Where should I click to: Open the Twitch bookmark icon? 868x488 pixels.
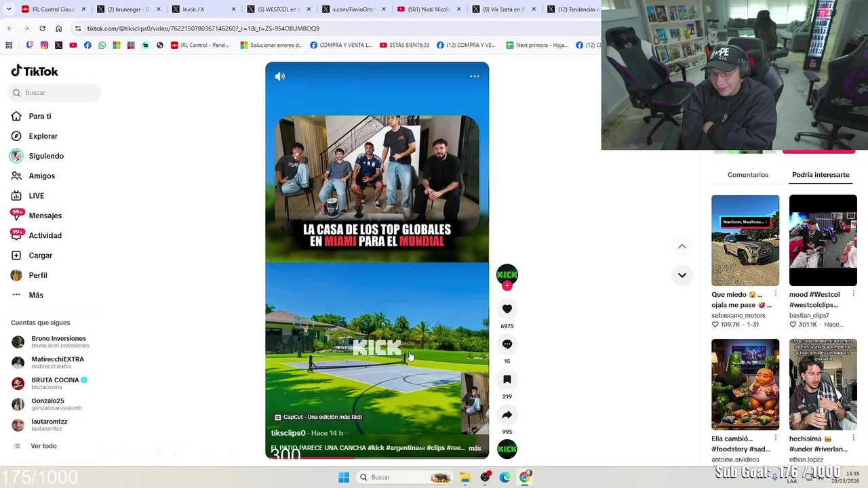(30, 45)
